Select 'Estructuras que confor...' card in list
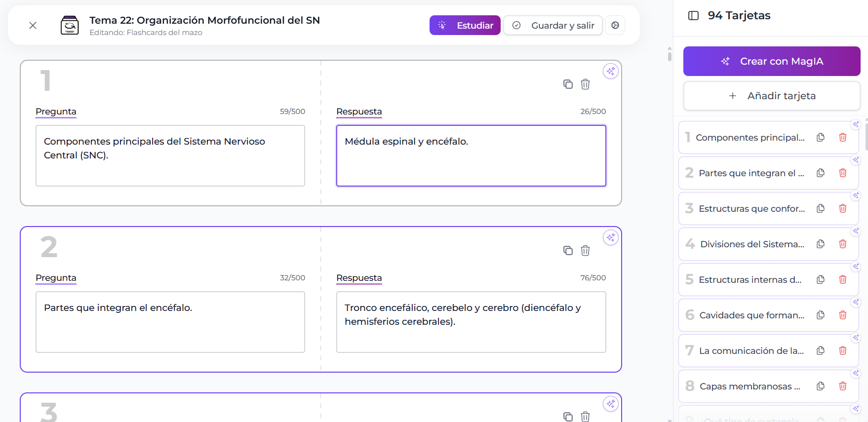This screenshot has height=422, width=868. click(751, 209)
